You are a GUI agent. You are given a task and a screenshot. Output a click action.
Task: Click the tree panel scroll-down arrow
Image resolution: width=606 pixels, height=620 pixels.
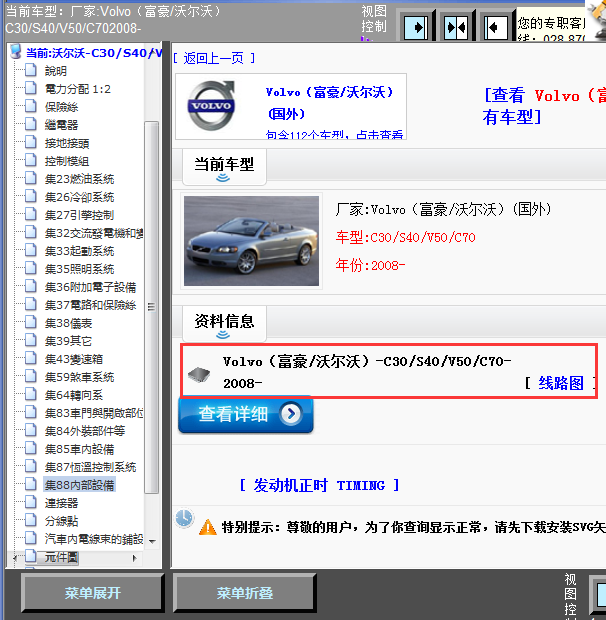tap(152, 541)
